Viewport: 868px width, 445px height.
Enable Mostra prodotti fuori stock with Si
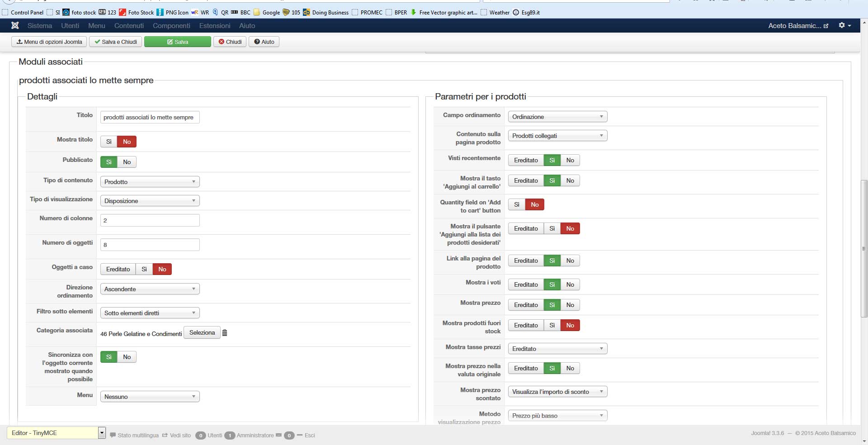552,326
